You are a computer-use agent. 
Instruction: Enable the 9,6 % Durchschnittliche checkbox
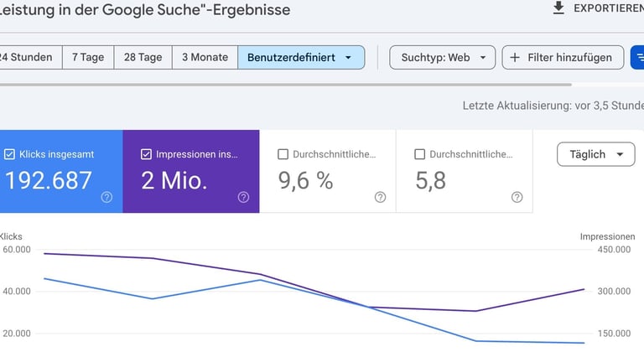(x=283, y=154)
